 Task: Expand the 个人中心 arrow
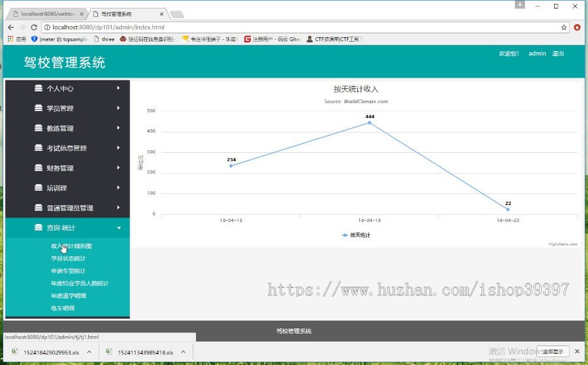click(x=118, y=88)
